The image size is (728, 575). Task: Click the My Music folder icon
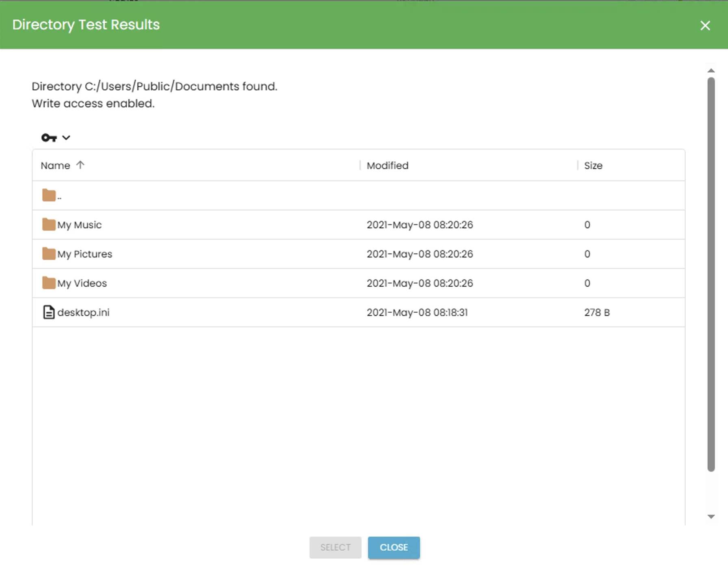(x=49, y=225)
